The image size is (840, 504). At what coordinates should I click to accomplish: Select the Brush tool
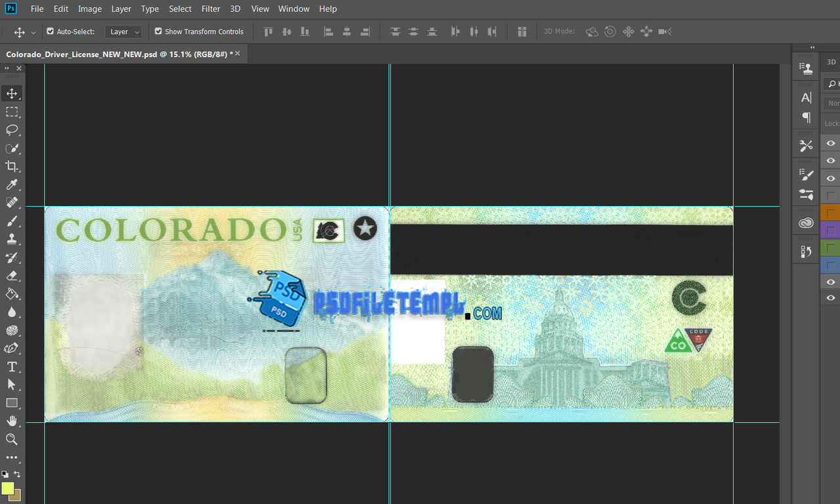[x=12, y=221]
